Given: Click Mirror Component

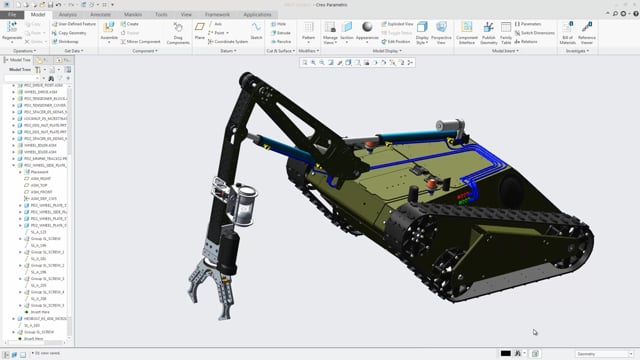Looking at the screenshot, I should pos(140,42).
